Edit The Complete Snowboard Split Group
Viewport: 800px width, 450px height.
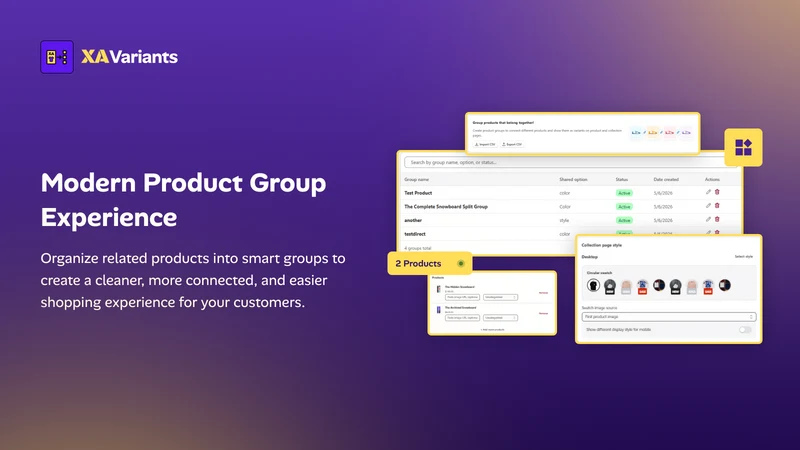708,206
